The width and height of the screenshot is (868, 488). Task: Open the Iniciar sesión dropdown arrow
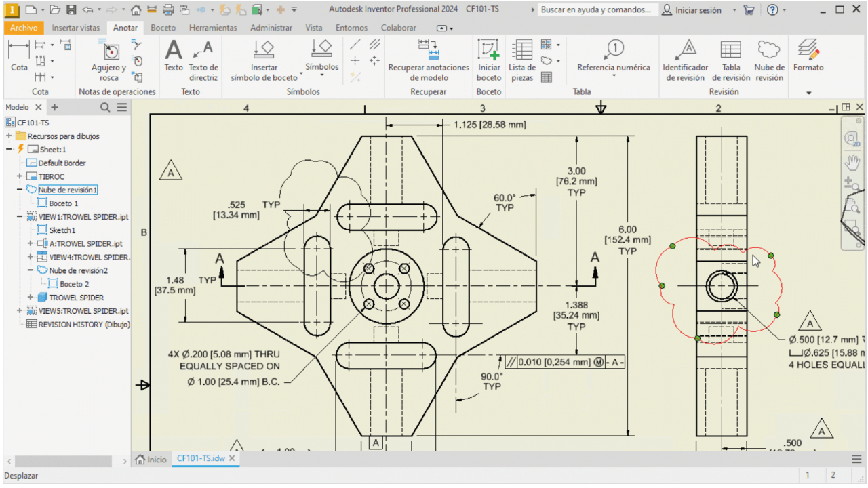[x=734, y=10]
